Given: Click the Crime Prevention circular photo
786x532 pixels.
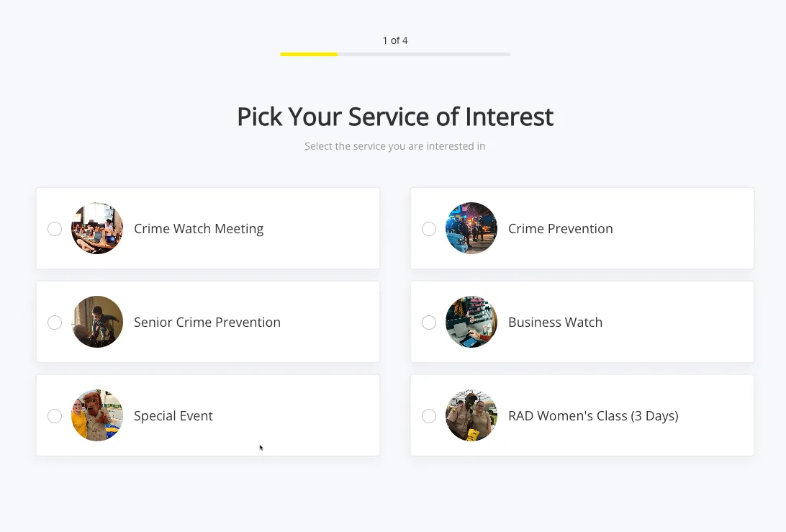Looking at the screenshot, I should (471, 228).
